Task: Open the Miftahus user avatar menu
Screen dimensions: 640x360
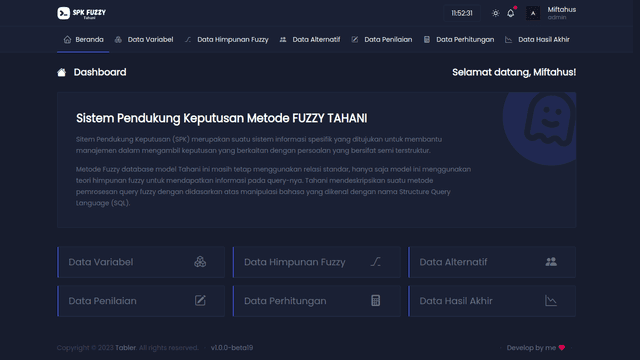Action: [533, 13]
